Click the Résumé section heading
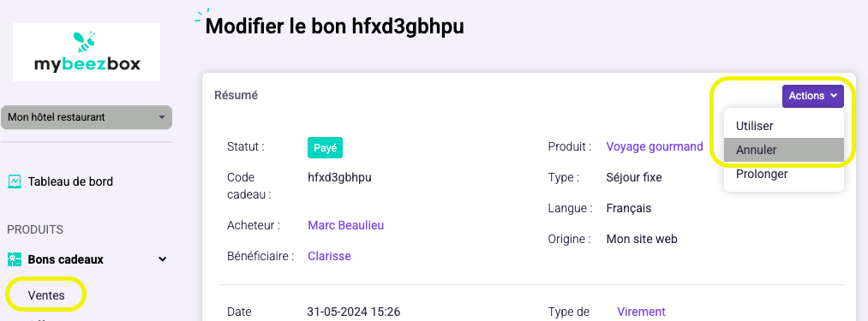 pos(236,95)
